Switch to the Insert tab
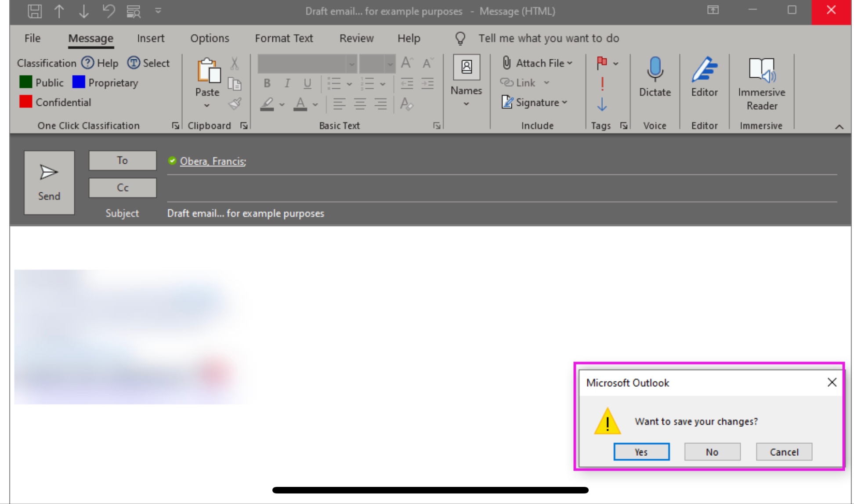This screenshot has width=854, height=504. 151,38
